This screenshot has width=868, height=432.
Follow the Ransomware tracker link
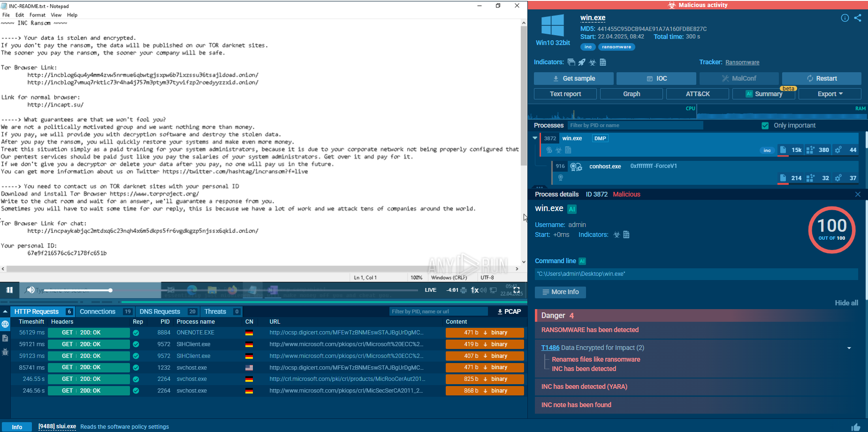[742, 62]
